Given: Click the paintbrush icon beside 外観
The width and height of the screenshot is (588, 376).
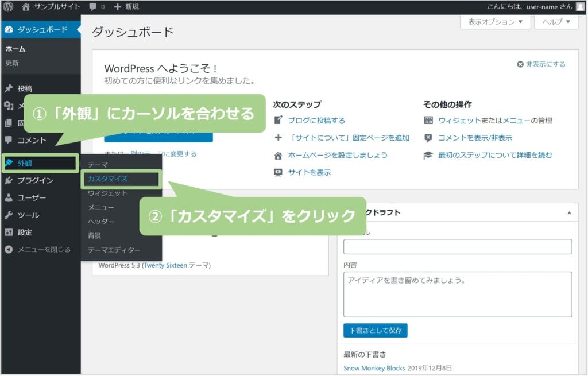Looking at the screenshot, I should (9, 162).
